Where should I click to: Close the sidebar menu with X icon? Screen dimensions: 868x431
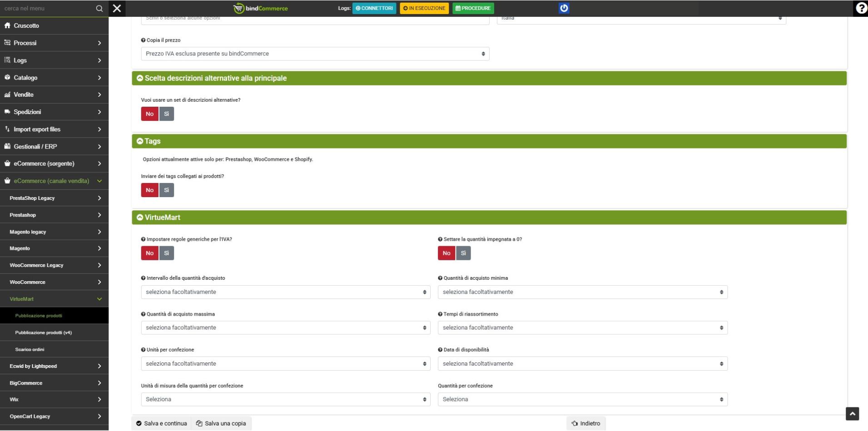click(117, 8)
